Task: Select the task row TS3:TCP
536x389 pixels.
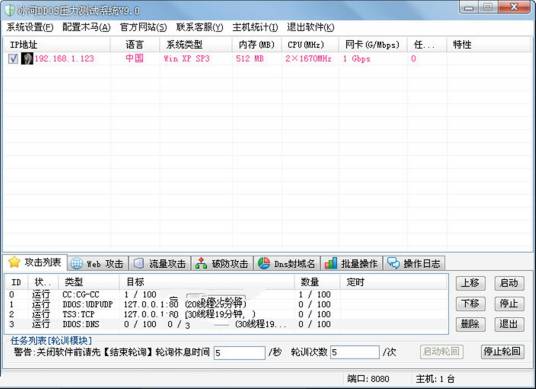Action: 226,314
